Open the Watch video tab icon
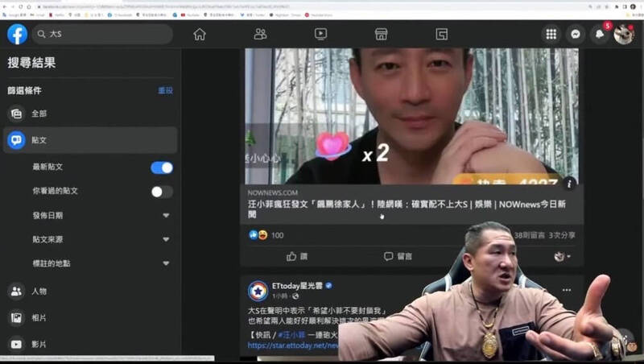Viewport: 644px width, 364px height. tap(320, 34)
